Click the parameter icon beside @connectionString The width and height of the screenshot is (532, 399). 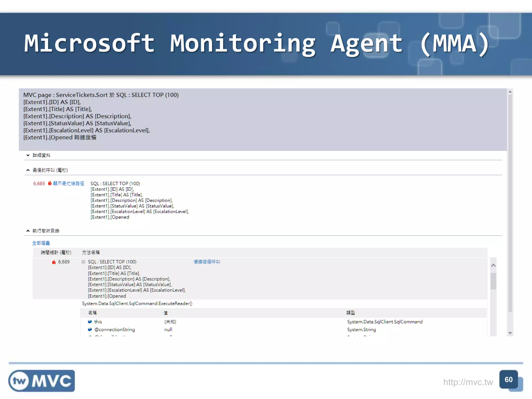tap(90, 329)
